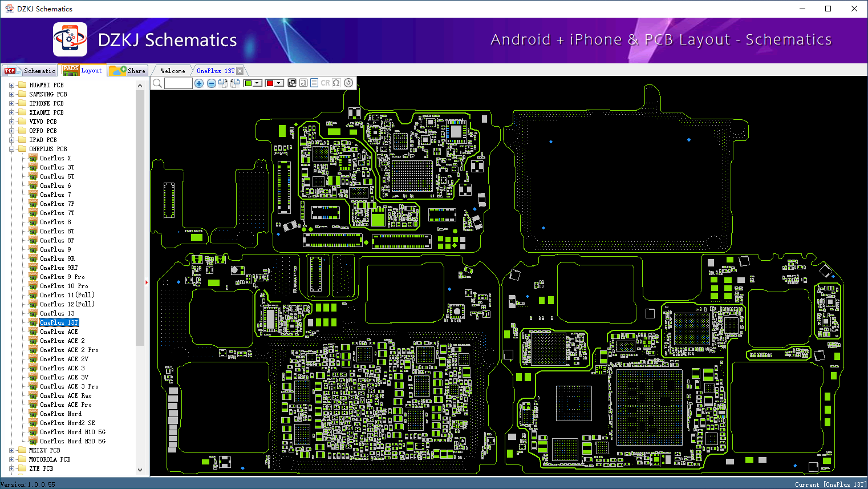
Task: Click the zoom in plus icon
Action: [x=199, y=83]
